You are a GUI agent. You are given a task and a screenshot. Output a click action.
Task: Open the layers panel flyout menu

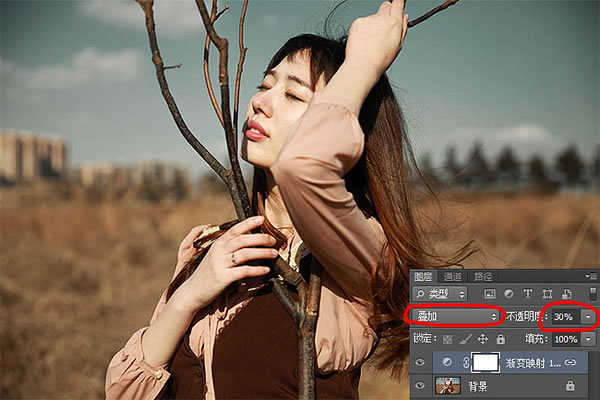[x=591, y=276]
